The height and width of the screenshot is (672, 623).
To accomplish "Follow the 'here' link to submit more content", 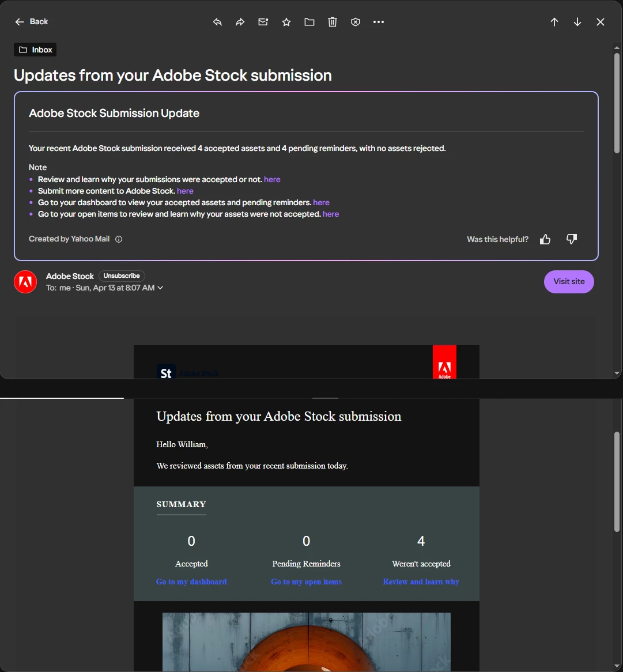I will point(185,191).
